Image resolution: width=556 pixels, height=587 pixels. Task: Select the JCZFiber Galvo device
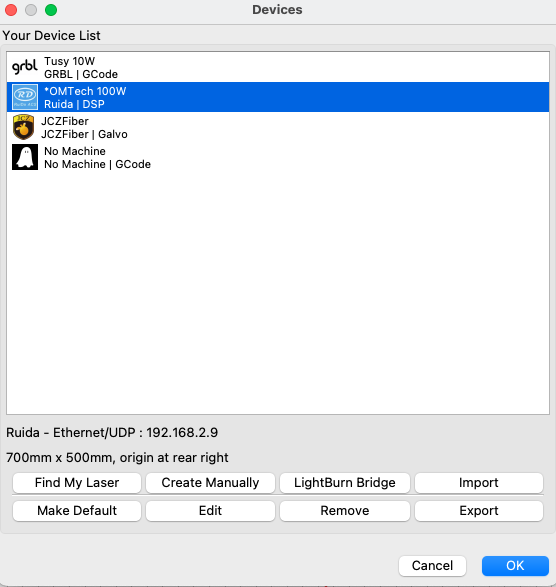[278, 127]
